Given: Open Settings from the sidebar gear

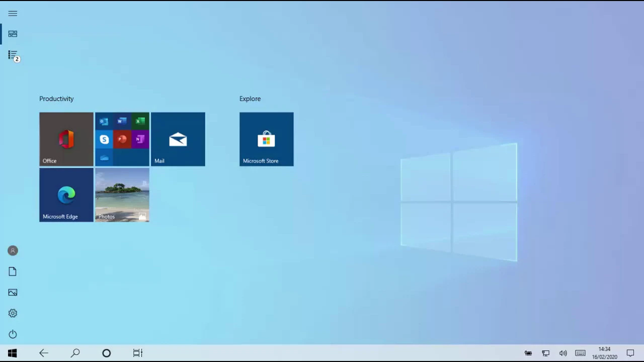Looking at the screenshot, I should (13, 313).
